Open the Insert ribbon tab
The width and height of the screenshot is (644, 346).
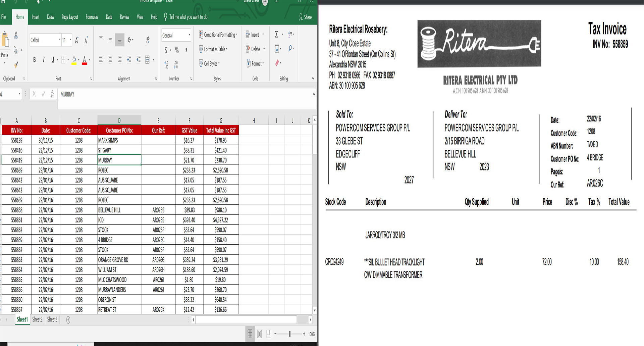pyautogui.click(x=36, y=17)
